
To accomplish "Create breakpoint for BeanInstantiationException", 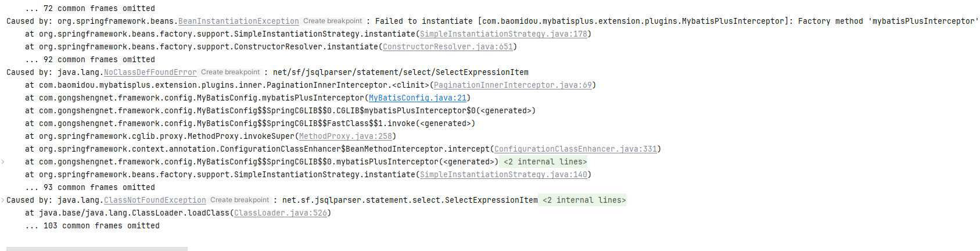I will [332, 21].
